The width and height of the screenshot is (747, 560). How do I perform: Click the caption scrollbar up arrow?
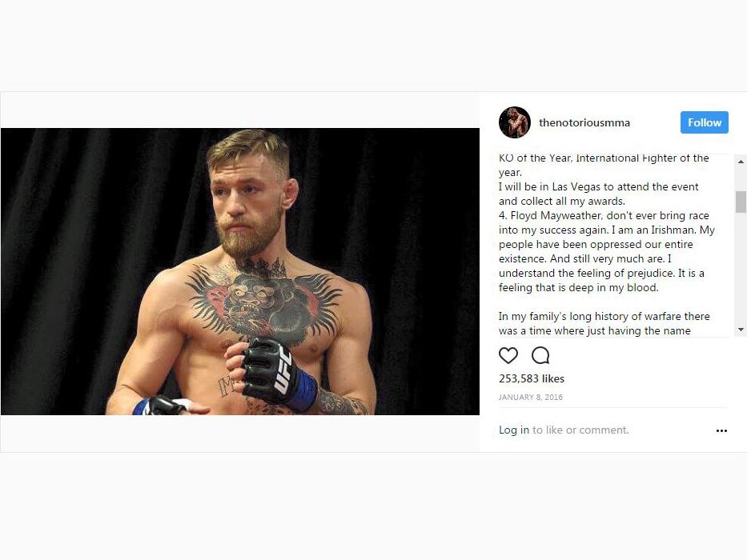[x=741, y=162]
